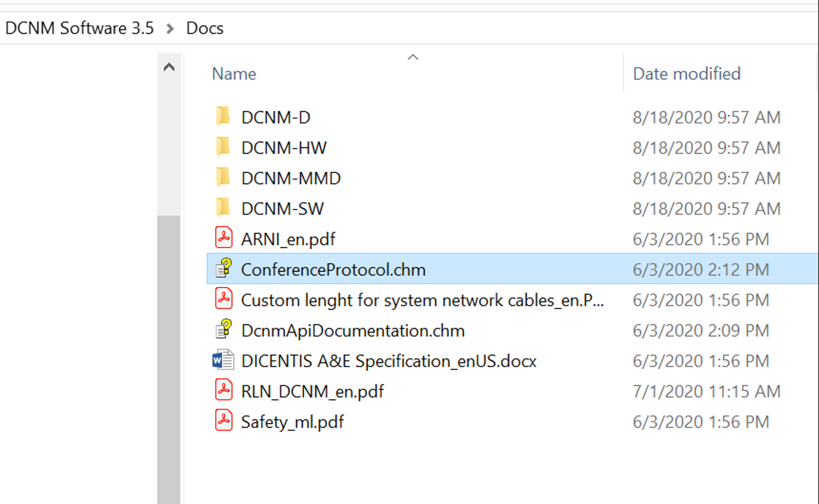Click the RLN_DCNM_en.pdf PDF icon
The height and width of the screenshot is (504, 819).
[223, 391]
